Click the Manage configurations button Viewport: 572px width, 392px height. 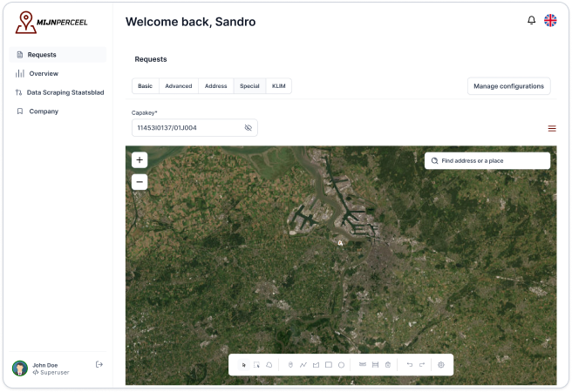click(x=509, y=85)
